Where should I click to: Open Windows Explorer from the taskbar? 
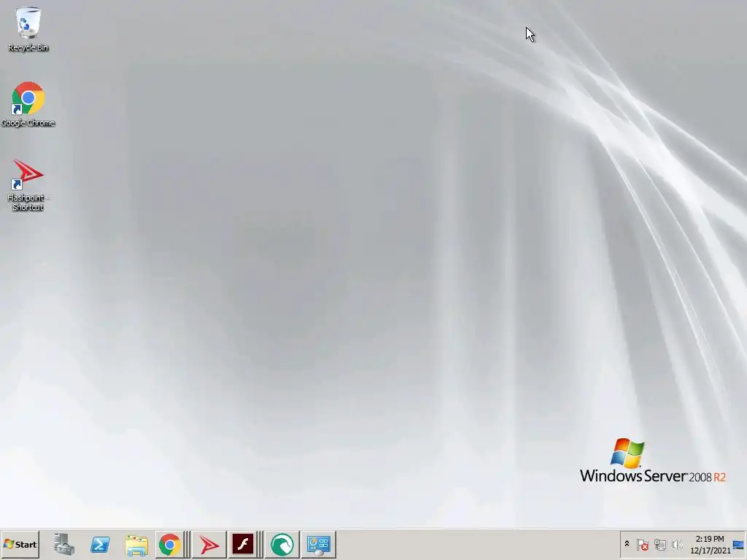136,545
